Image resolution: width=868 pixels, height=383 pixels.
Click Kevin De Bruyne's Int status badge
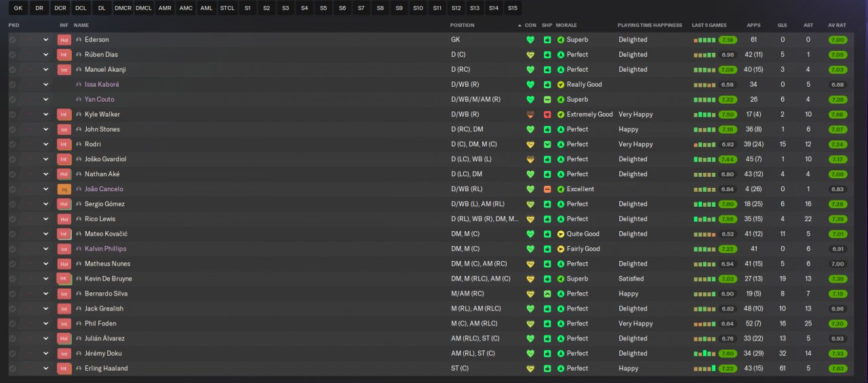pyautogui.click(x=64, y=279)
